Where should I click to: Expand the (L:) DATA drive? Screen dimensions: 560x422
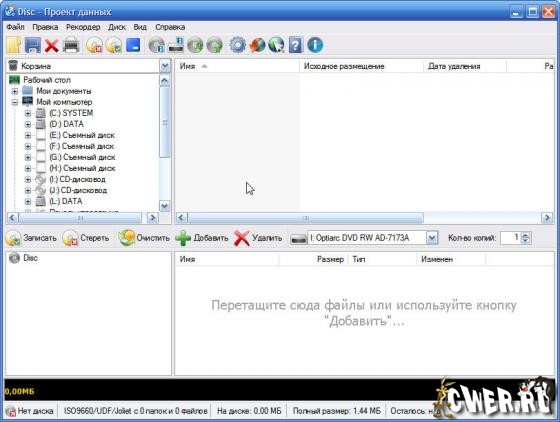28,202
